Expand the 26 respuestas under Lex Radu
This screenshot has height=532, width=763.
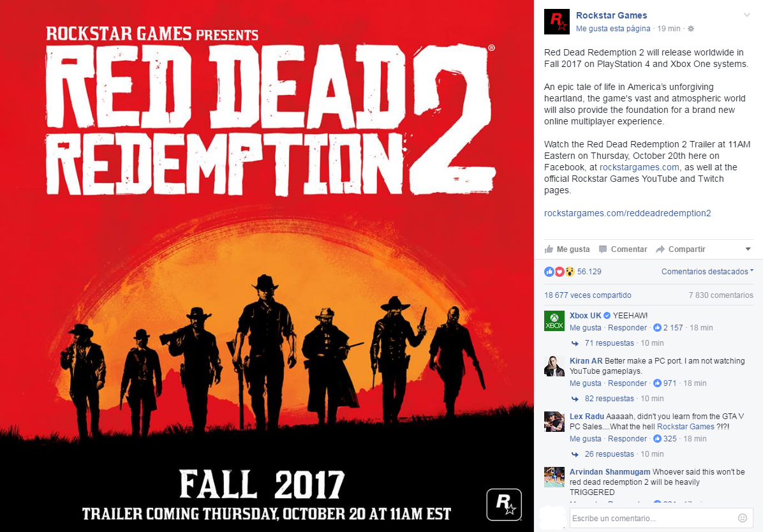[x=609, y=454]
